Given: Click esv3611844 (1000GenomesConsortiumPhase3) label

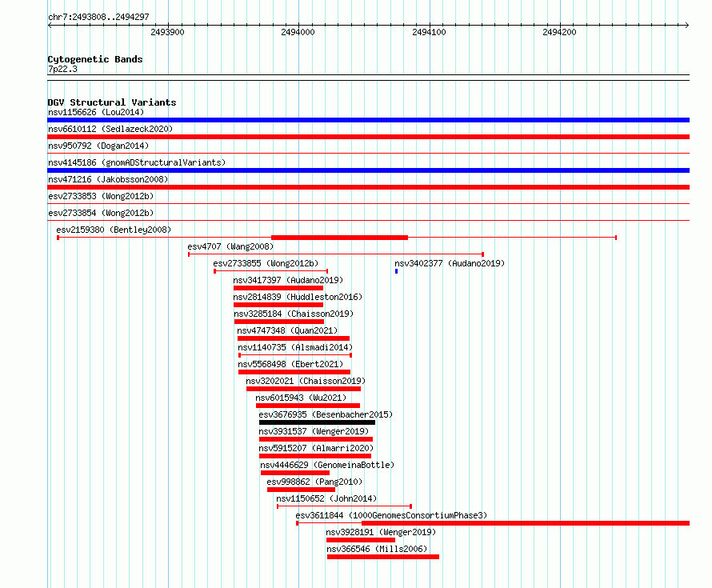Looking at the screenshot, I should point(391,515).
